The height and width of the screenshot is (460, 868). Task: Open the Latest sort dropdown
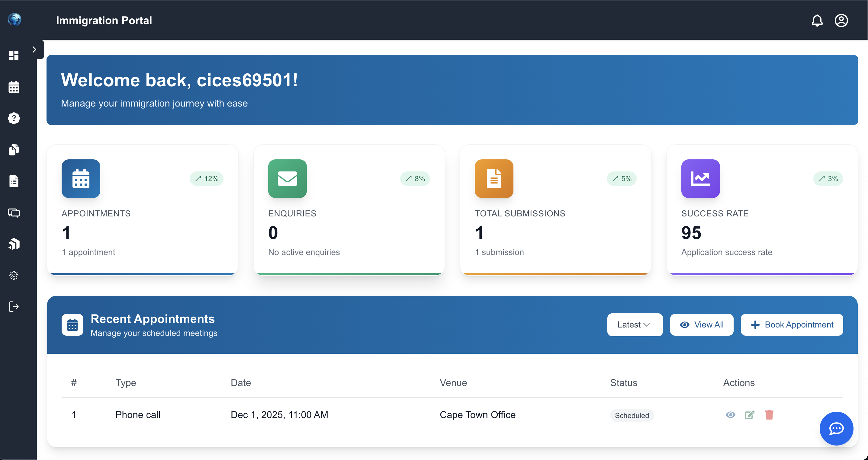[635, 324]
